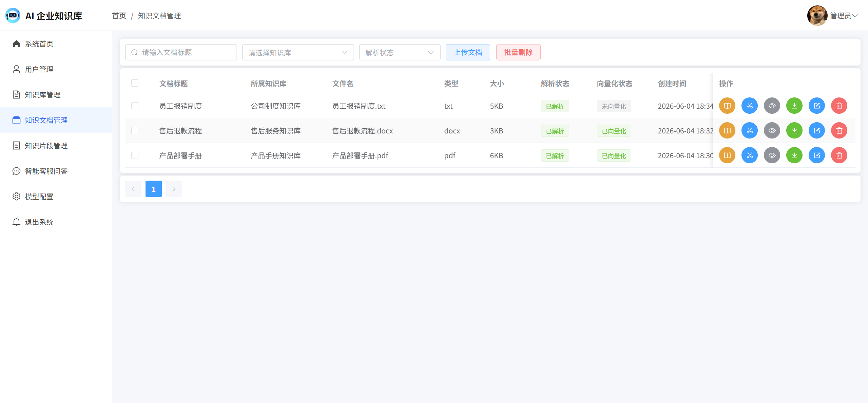This screenshot has width=868, height=403.
Task: Click the next page arrow
Action: [x=174, y=189]
